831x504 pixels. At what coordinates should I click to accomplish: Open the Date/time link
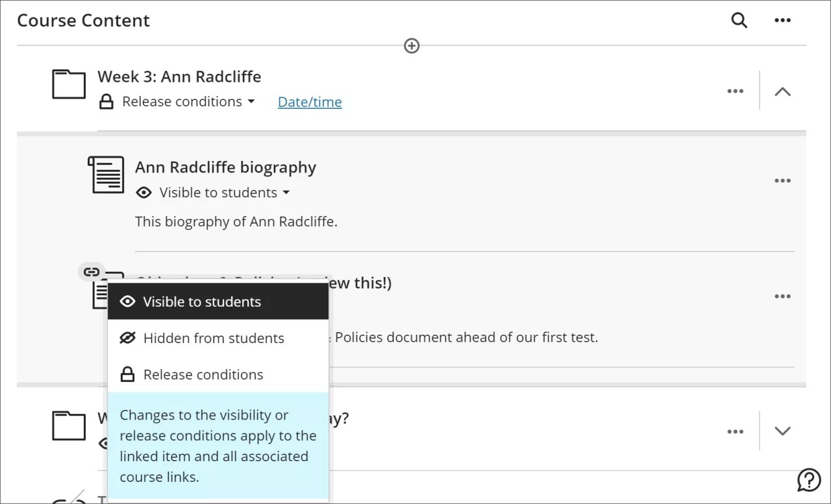(309, 102)
